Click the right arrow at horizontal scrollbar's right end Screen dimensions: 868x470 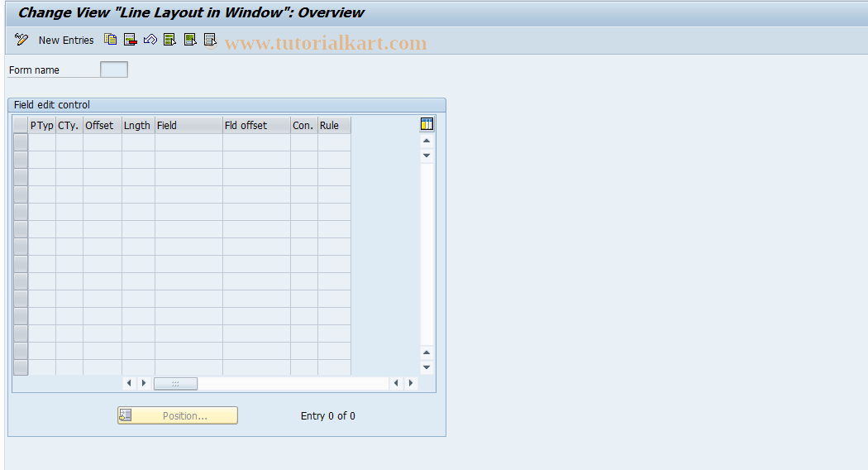[x=410, y=383]
